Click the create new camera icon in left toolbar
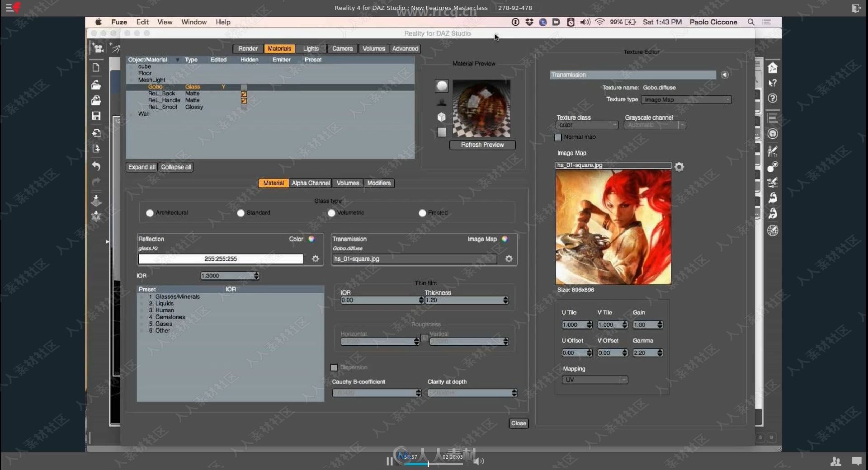This screenshot has width=868, height=470. tap(97, 48)
